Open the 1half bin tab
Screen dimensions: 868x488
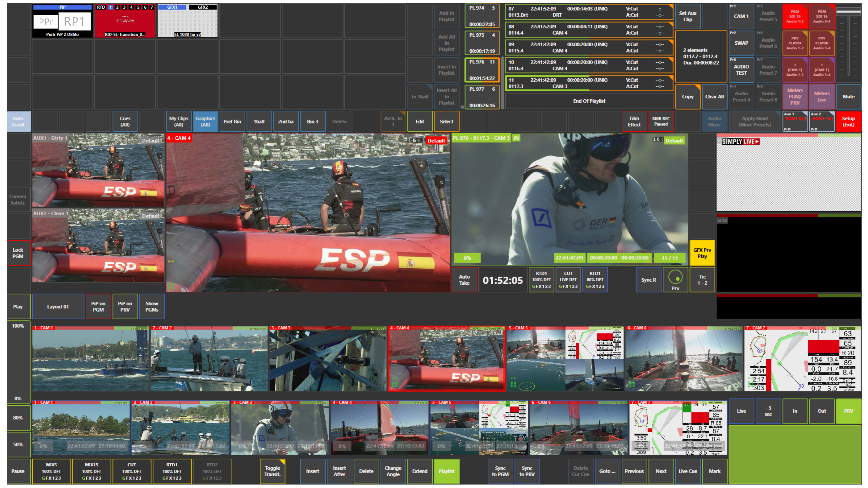pyautogui.click(x=259, y=121)
